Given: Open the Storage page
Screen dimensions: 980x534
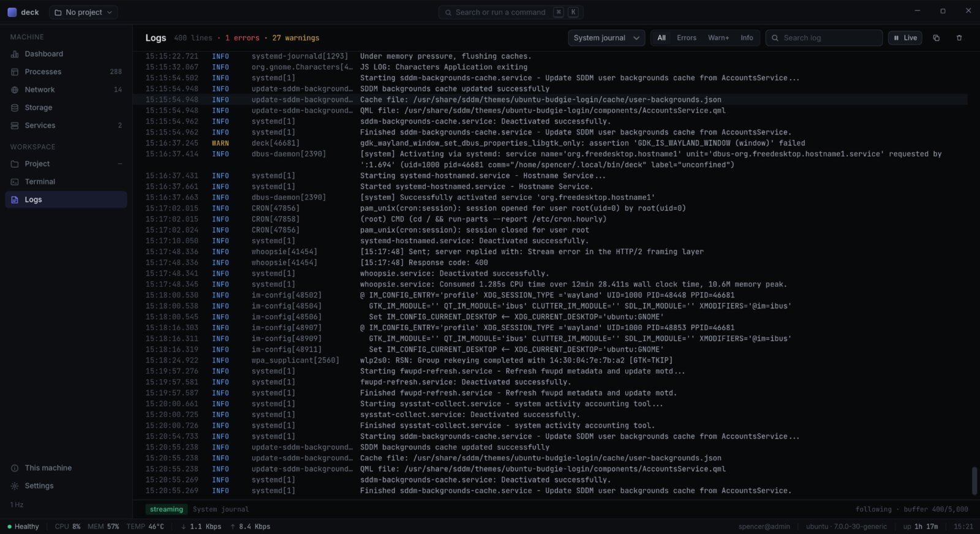Looking at the screenshot, I should [66, 107].
